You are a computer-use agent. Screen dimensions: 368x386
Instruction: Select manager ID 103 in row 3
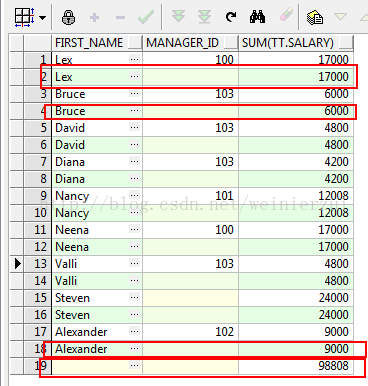190,94
